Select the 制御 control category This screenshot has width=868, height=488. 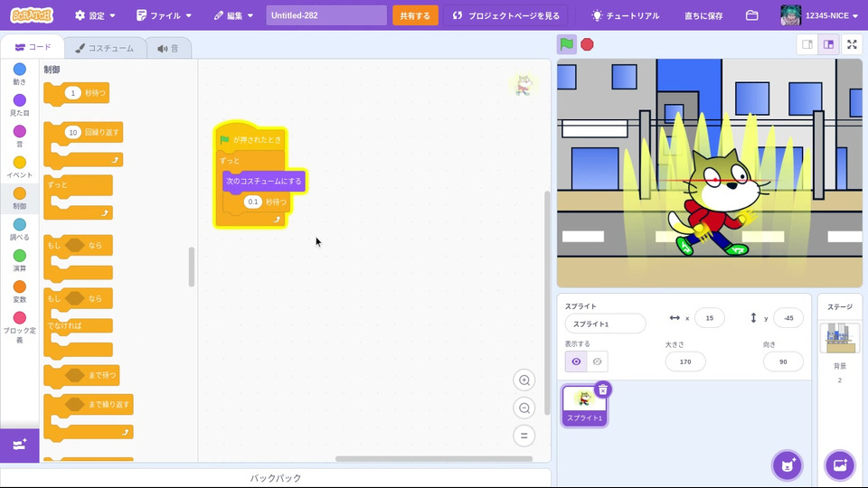(19, 198)
